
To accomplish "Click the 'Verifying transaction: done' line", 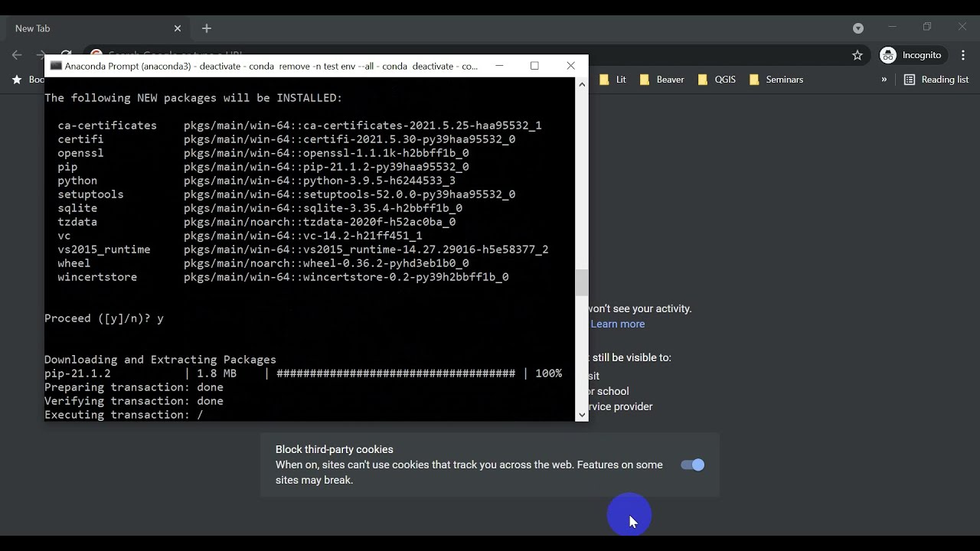I will (x=134, y=401).
